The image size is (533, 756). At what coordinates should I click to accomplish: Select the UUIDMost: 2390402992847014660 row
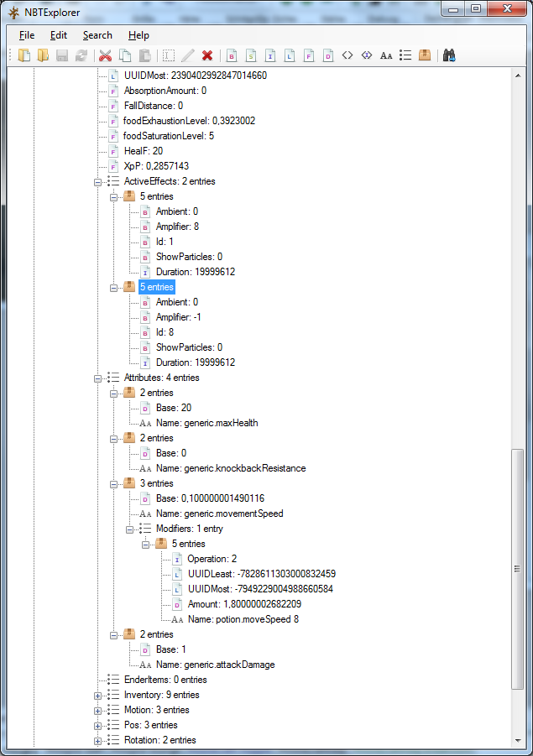[195, 76]
